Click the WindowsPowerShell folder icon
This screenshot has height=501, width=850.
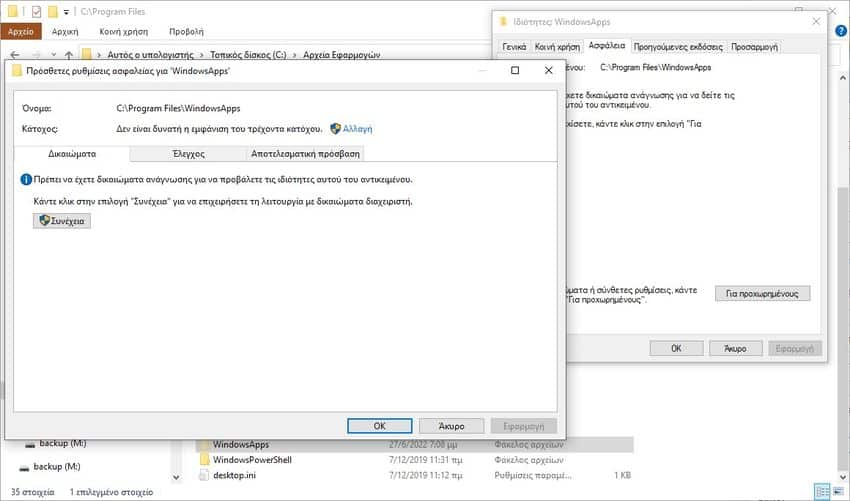click(x=204, y=460)
